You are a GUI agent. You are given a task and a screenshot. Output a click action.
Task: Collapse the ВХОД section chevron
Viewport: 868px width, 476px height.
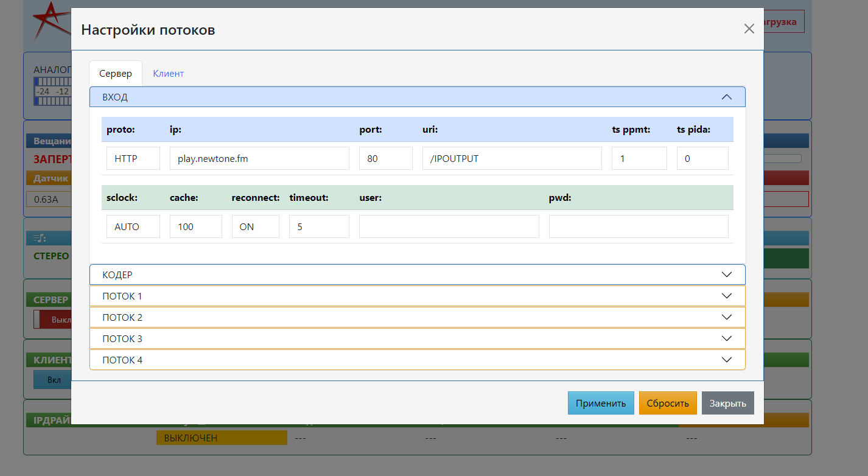726,97
